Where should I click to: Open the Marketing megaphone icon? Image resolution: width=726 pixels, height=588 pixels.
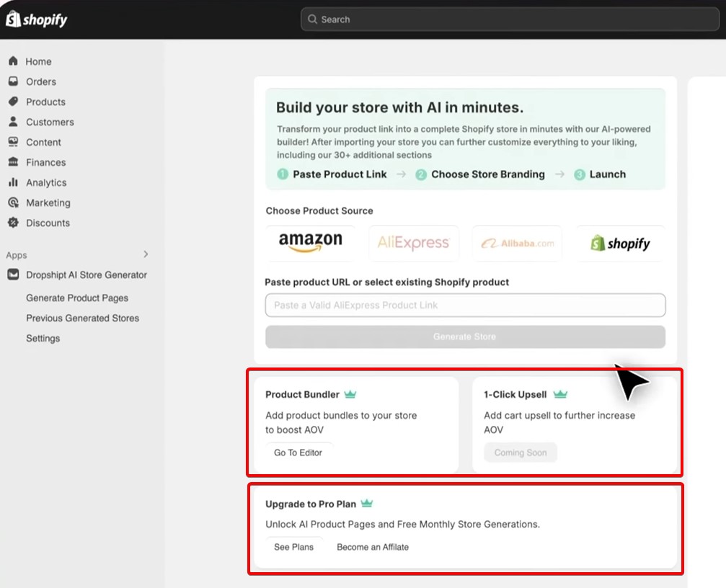point(13,202)
